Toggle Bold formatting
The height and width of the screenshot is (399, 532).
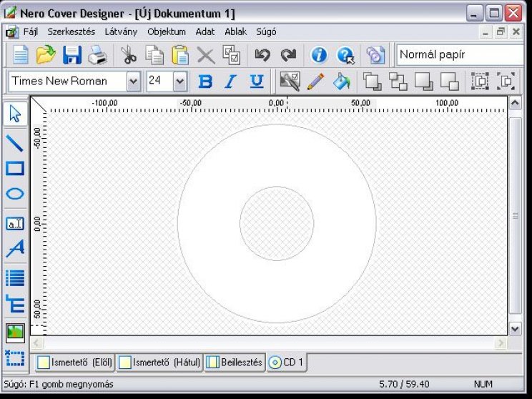coord(205,82)
